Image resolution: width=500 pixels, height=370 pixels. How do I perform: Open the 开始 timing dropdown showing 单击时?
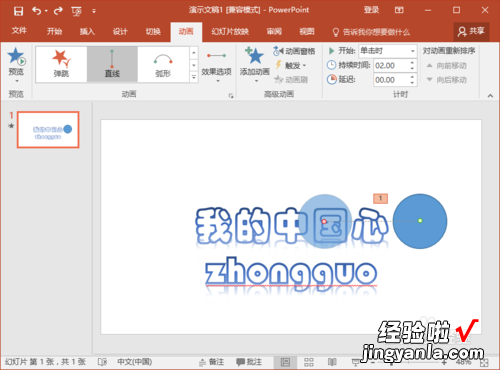pyautogui.click(x=388, y=51)
